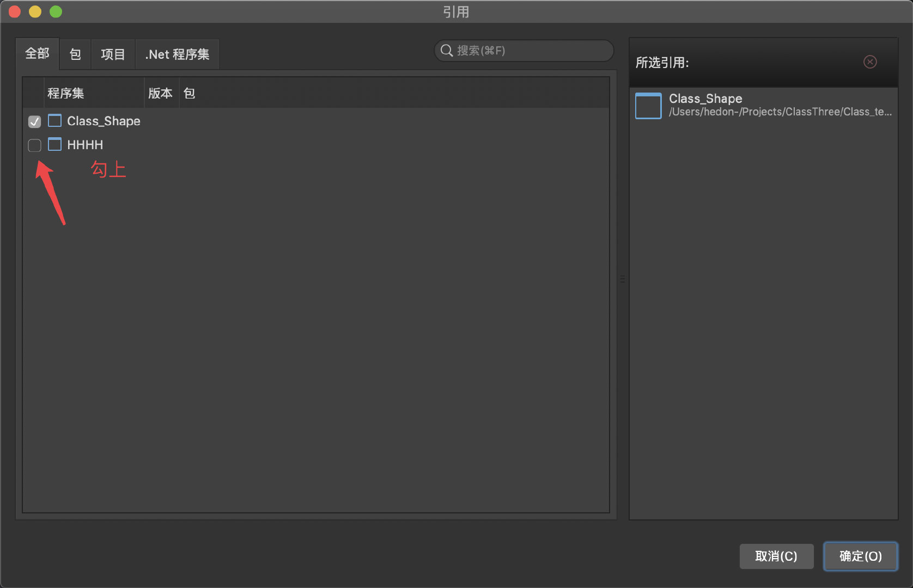Click the Class_Shape file path text
Screen dimensions: 913x588
pos(780,112)
